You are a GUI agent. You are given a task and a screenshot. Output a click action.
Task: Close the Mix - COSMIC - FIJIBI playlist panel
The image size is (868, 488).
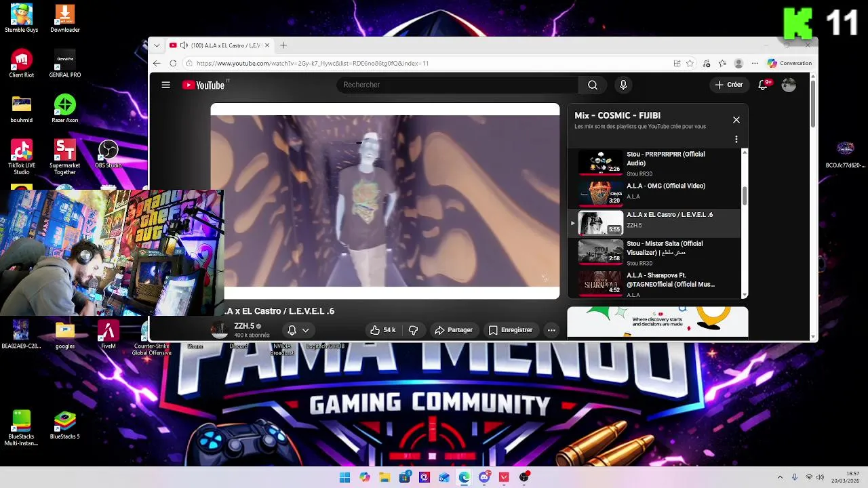pyautogui.click(x=736, y=120)
